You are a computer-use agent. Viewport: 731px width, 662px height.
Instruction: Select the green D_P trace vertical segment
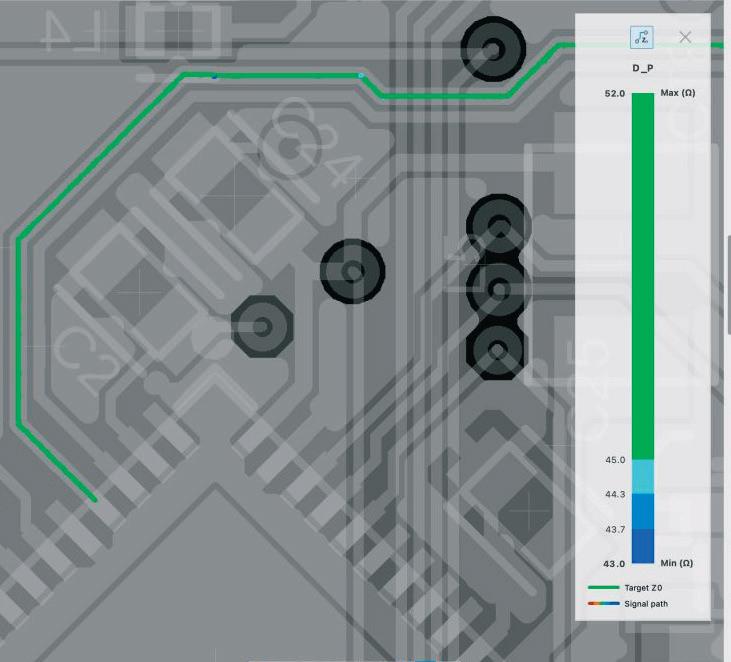click(19, 331)
